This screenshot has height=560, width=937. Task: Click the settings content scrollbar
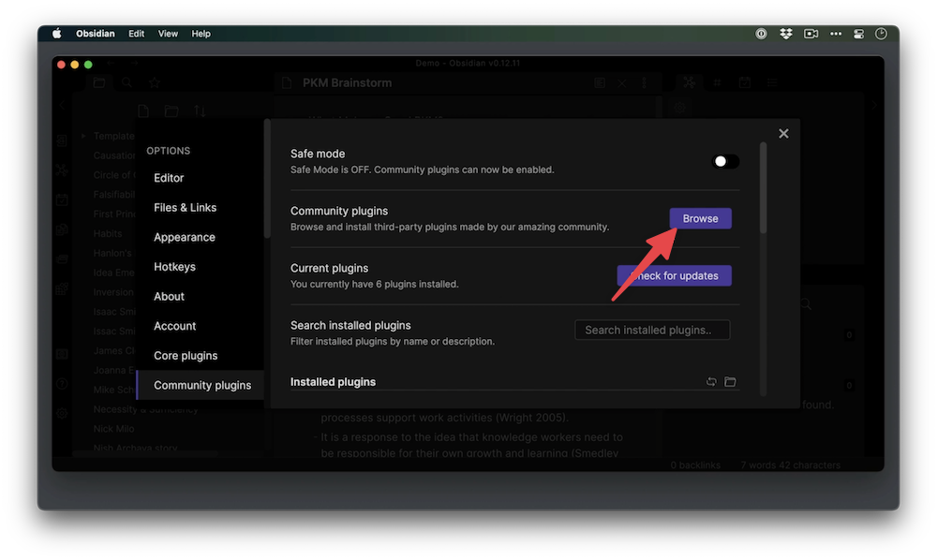[763, 188]
